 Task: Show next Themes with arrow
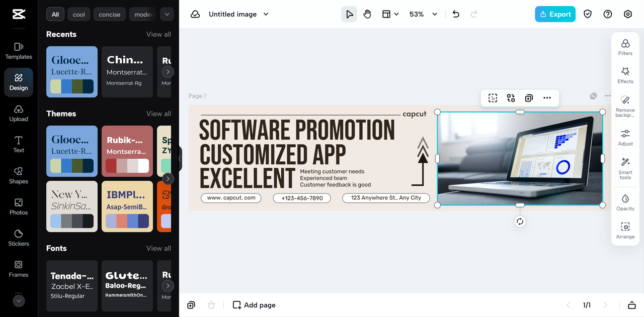click(x=168, y=179)
